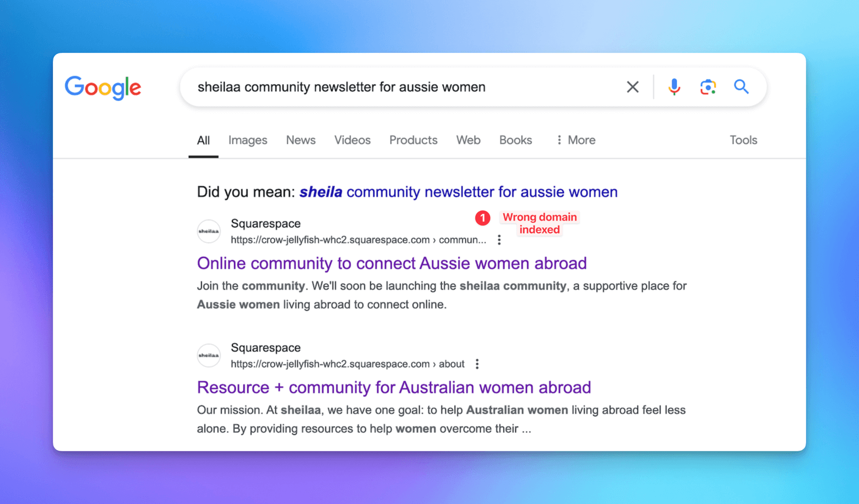This screenshot has width=859, height=504.
Task: Submit search with the magnifying glass icon
Action: click(741, 87)
